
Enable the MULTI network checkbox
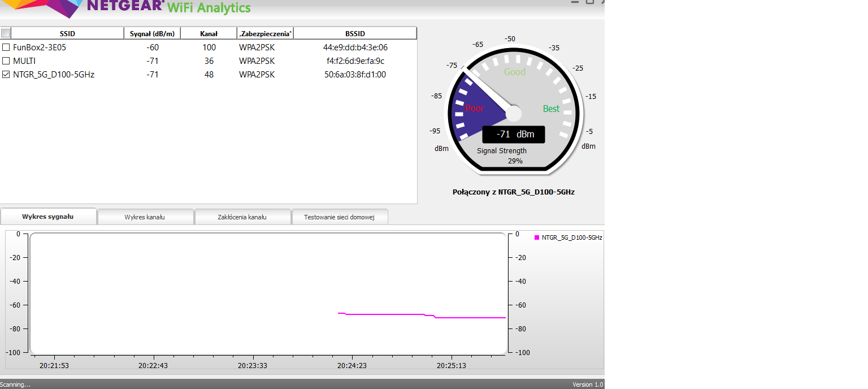6,61
